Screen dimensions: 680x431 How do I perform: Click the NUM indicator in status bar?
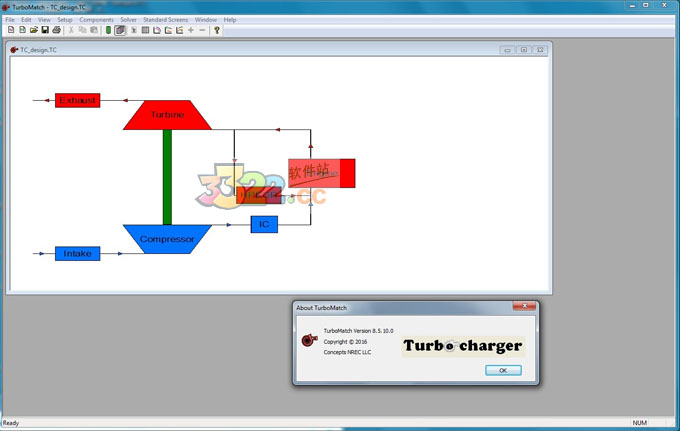click(640, 423)
